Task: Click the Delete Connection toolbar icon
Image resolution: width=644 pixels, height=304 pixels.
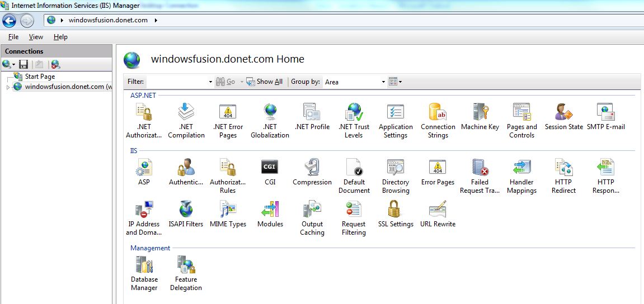Action: [56, 64]
